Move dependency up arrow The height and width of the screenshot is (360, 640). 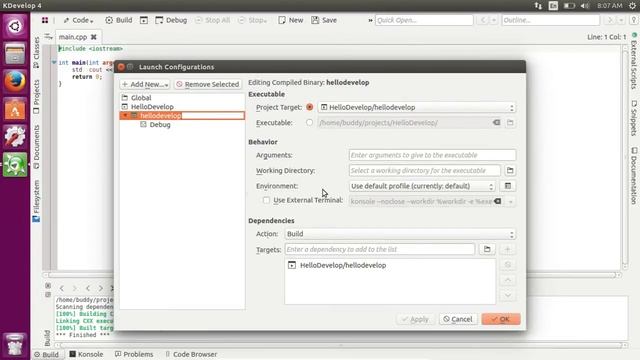tap(508, 280)
